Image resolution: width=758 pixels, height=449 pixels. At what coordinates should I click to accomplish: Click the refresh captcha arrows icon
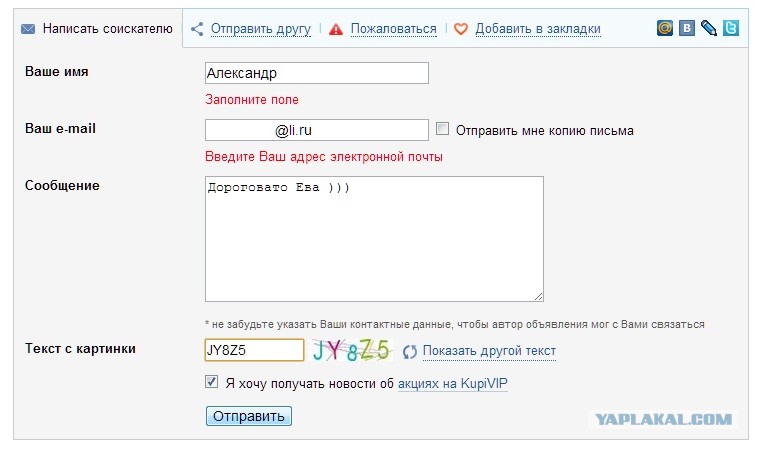click(x=409, y=352)
